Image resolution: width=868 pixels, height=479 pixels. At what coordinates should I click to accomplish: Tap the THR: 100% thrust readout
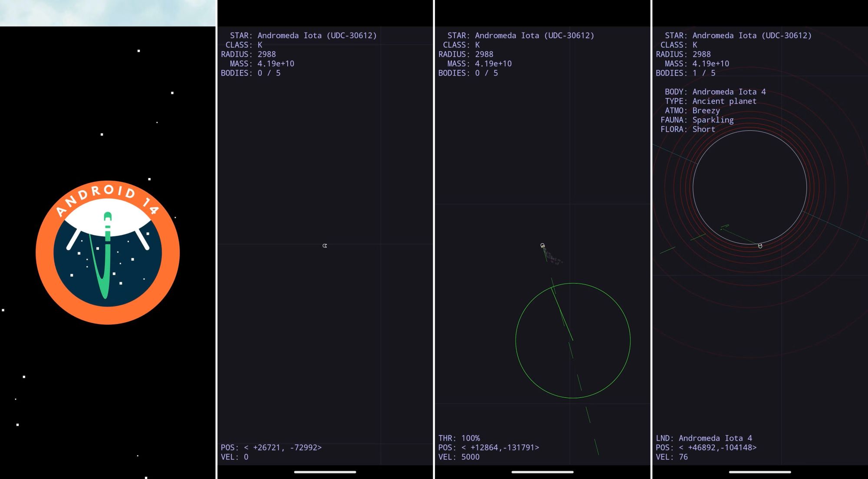click(459, 438)
